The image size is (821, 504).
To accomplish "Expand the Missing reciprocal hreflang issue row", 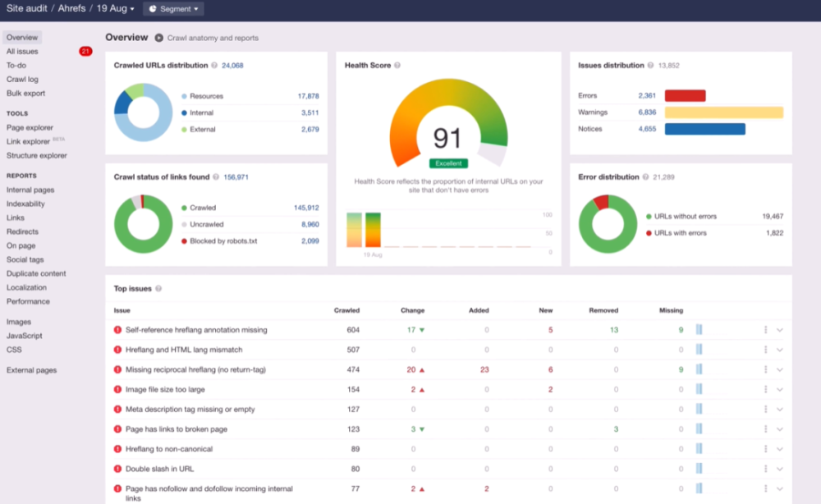I will click(779, 370).
